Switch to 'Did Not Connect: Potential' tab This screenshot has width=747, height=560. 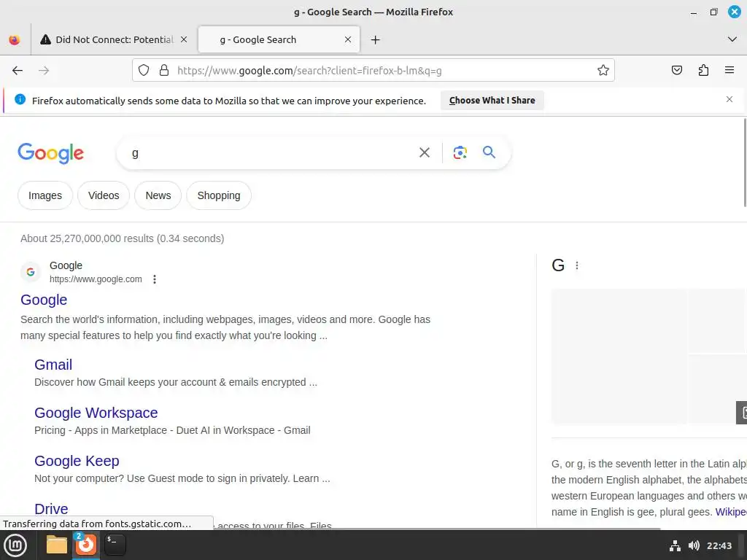pos(114,39)
